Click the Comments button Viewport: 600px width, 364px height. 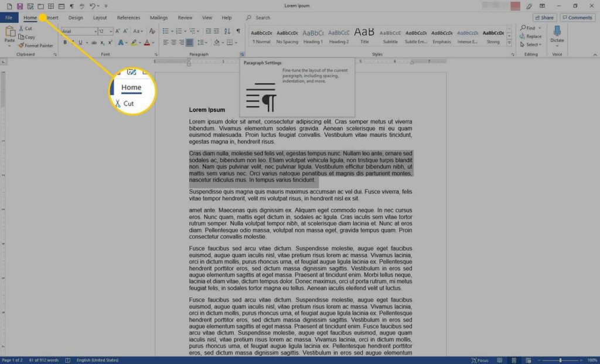577,18
